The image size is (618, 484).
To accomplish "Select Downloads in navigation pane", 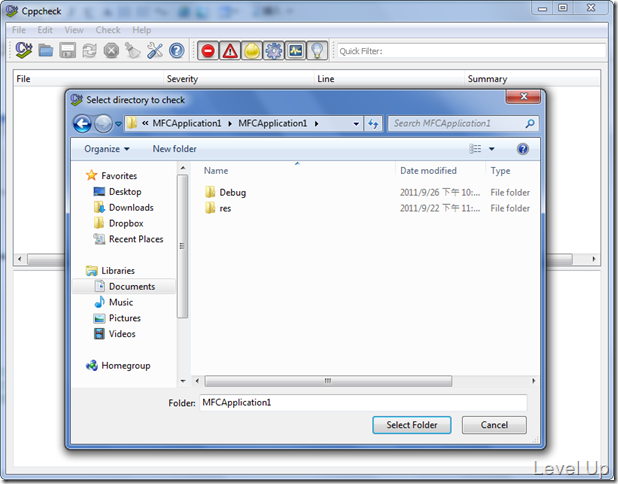I will (123, 208).
